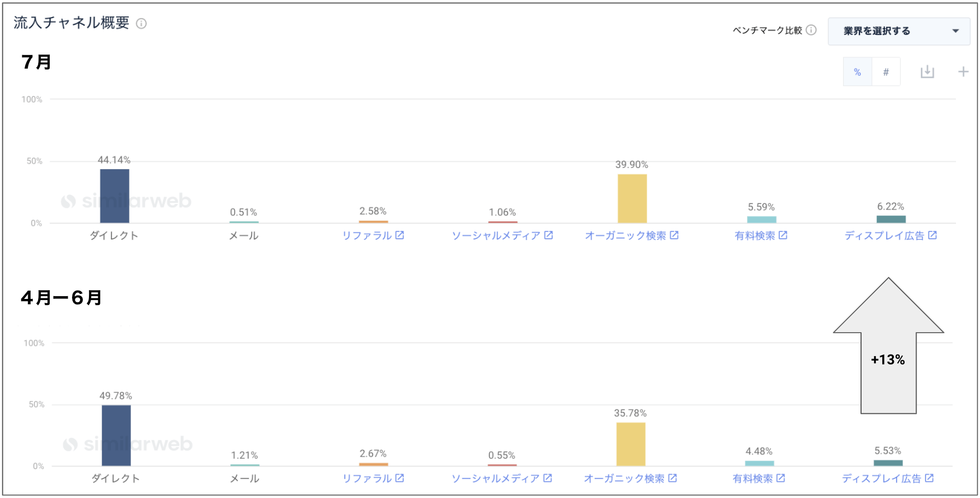Download the chart using the download icon
The height and width of the screenshot is (498, 980).
click(x=927, y=72)
